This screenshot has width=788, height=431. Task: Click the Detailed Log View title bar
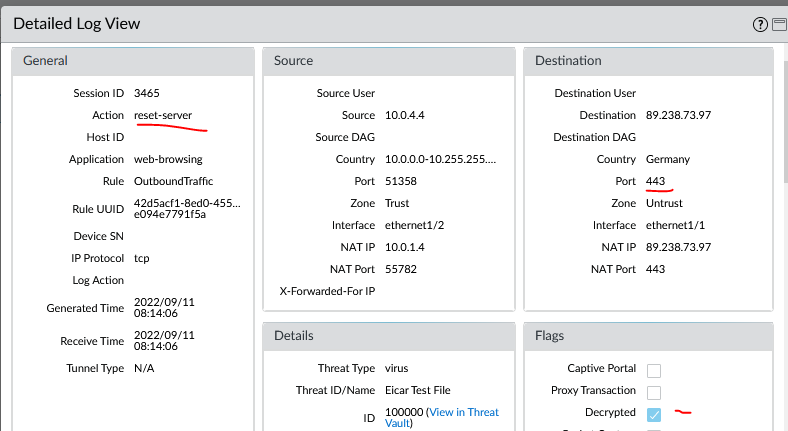(300, 23)
